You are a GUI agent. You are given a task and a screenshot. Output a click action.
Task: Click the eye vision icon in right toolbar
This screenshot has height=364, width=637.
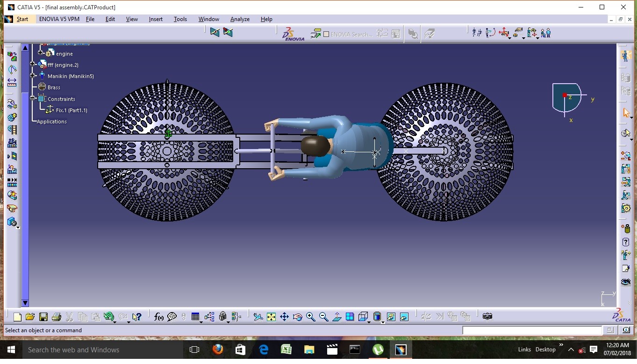coord(626,282)
